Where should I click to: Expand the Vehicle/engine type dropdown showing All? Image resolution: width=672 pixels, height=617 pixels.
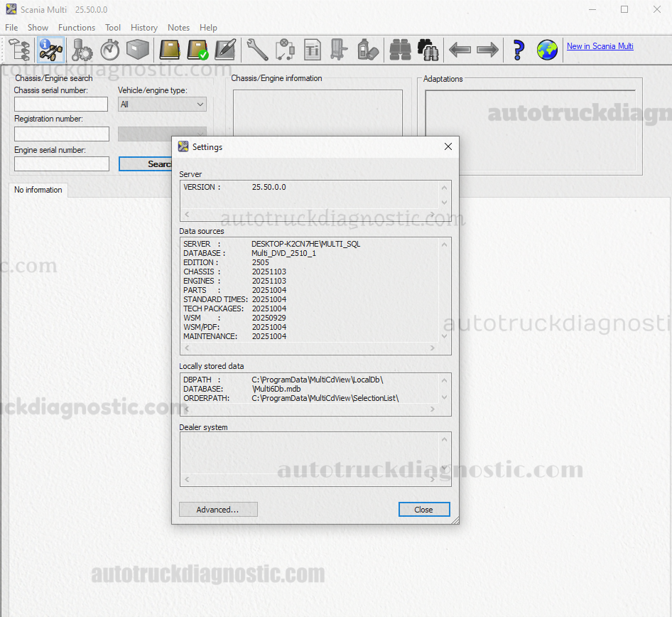162,104
